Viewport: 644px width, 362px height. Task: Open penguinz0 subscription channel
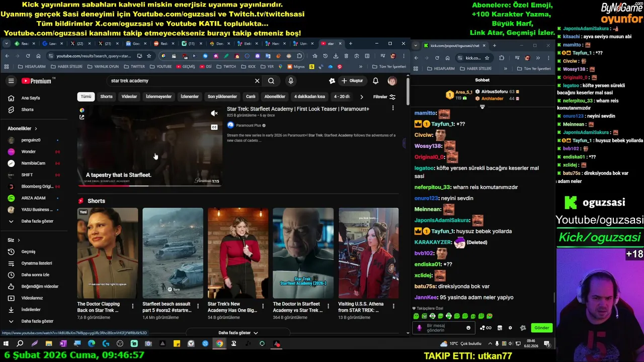click(x=31, y=140)
